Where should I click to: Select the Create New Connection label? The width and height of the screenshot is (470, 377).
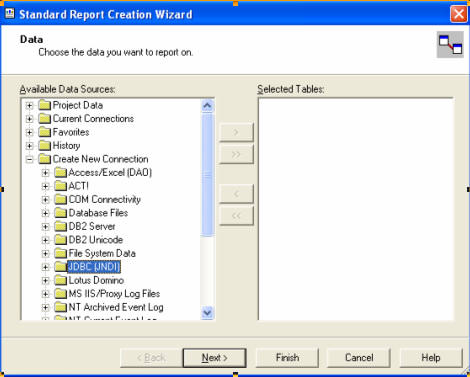point(100,159)
